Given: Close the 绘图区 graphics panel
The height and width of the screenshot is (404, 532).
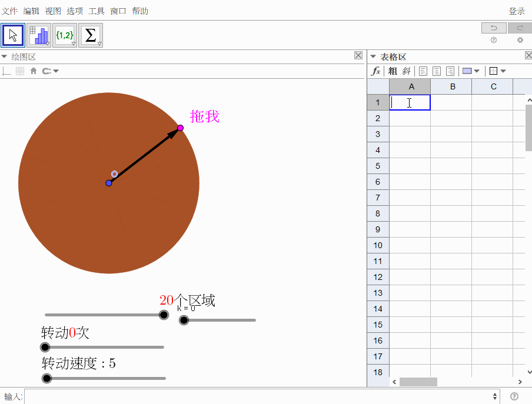Looking at the screenshot, I should tap(358, 55).
